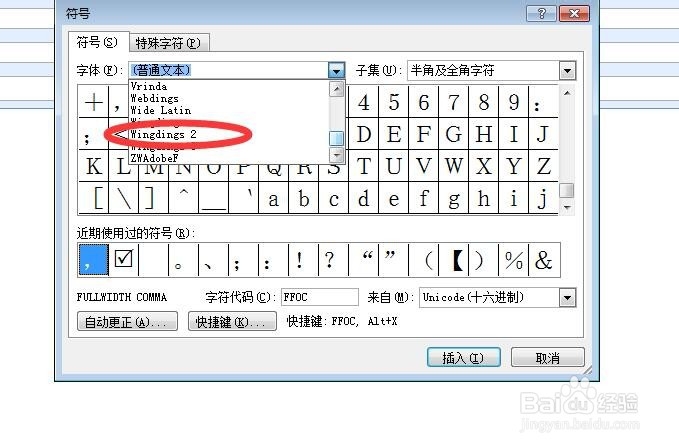Select the ampersand in recent symbols

544,260
